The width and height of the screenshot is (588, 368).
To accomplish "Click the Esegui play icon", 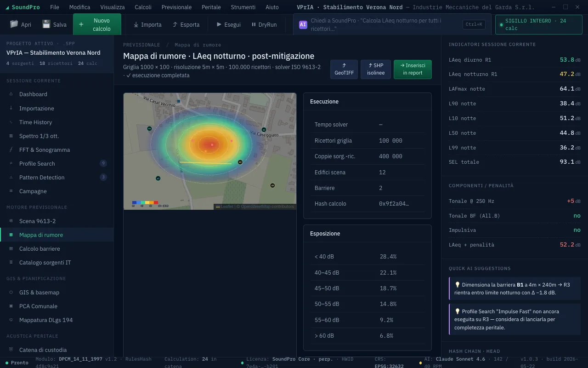I will (x=219, y=24).
